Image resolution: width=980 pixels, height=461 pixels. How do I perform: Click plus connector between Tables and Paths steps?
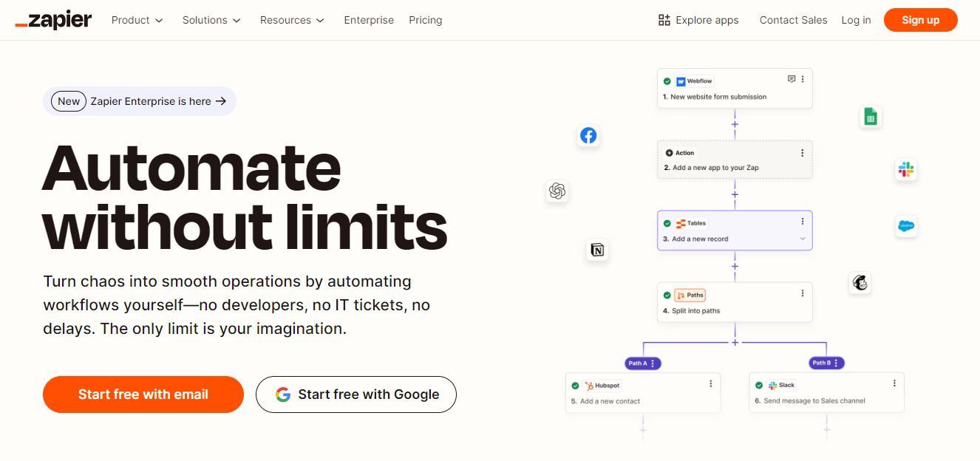tap(735, 266)
